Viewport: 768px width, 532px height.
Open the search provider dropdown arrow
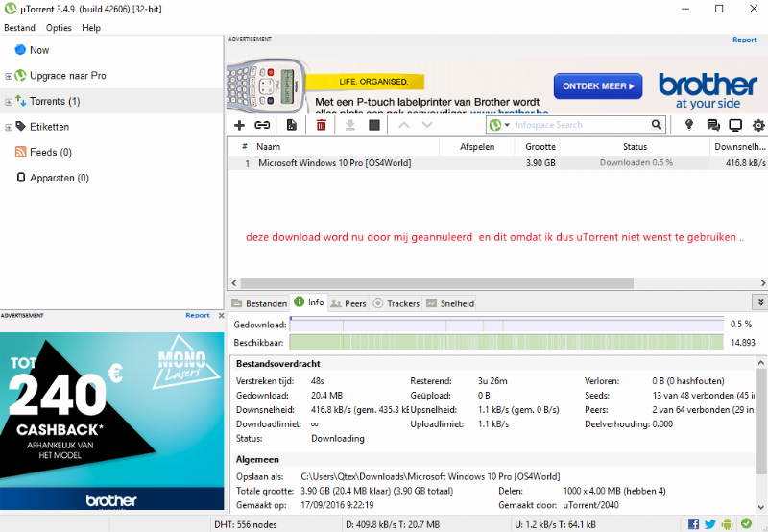[506, 125]
